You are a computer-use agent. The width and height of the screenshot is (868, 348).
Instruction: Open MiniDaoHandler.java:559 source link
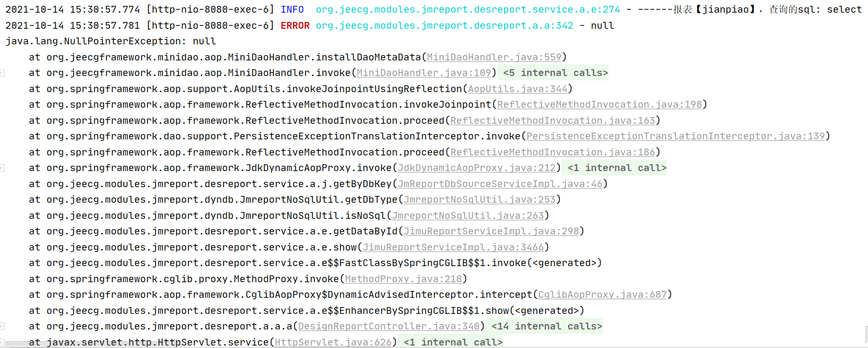click(x=494, y=57)
